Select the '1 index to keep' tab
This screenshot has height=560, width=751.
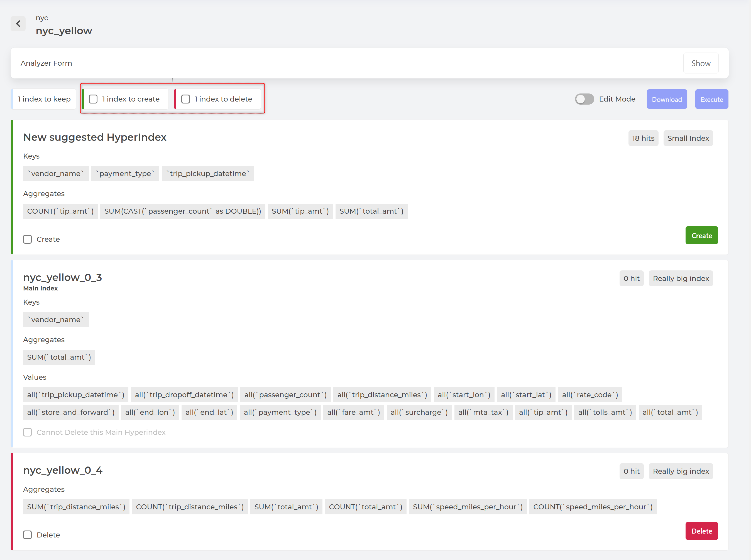coord(44,99)
